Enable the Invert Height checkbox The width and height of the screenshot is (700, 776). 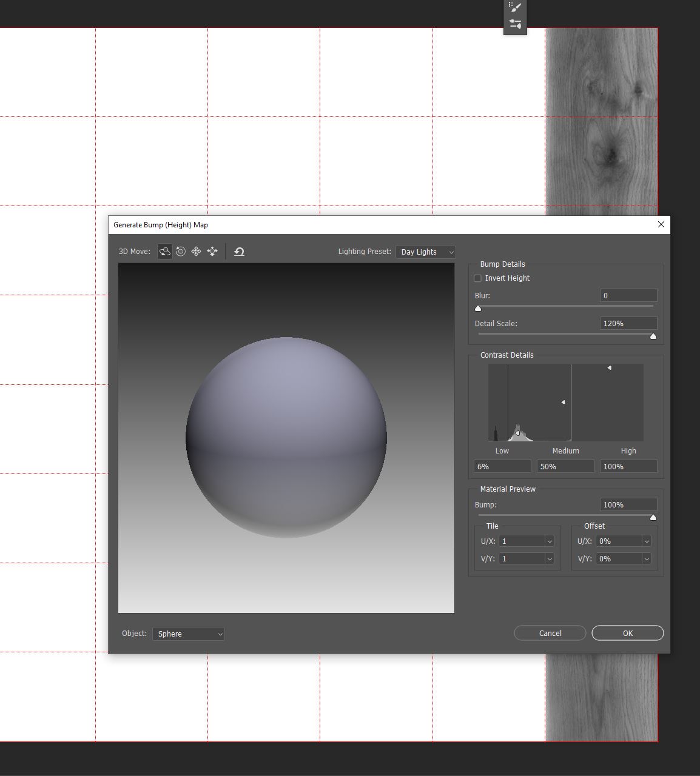477,278
